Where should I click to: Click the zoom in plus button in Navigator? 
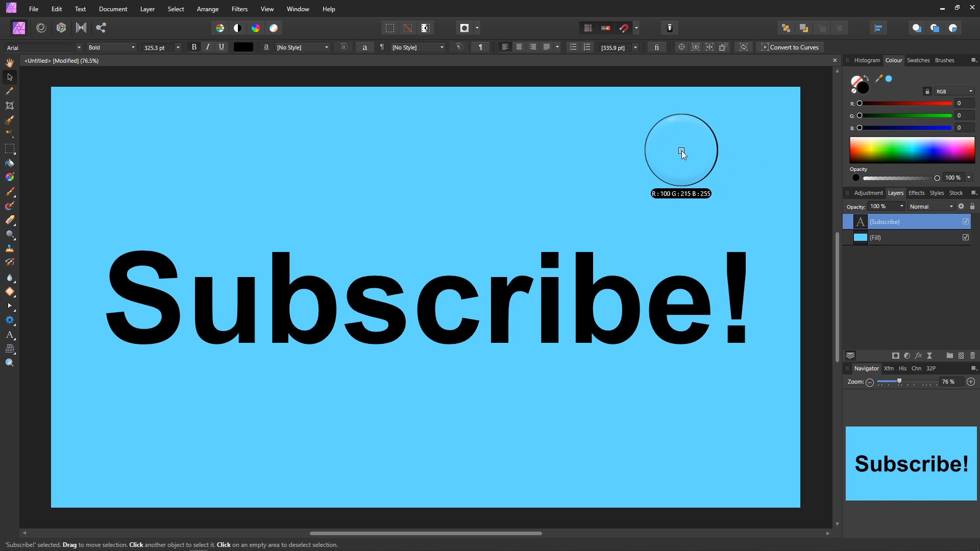coord(971,382)
